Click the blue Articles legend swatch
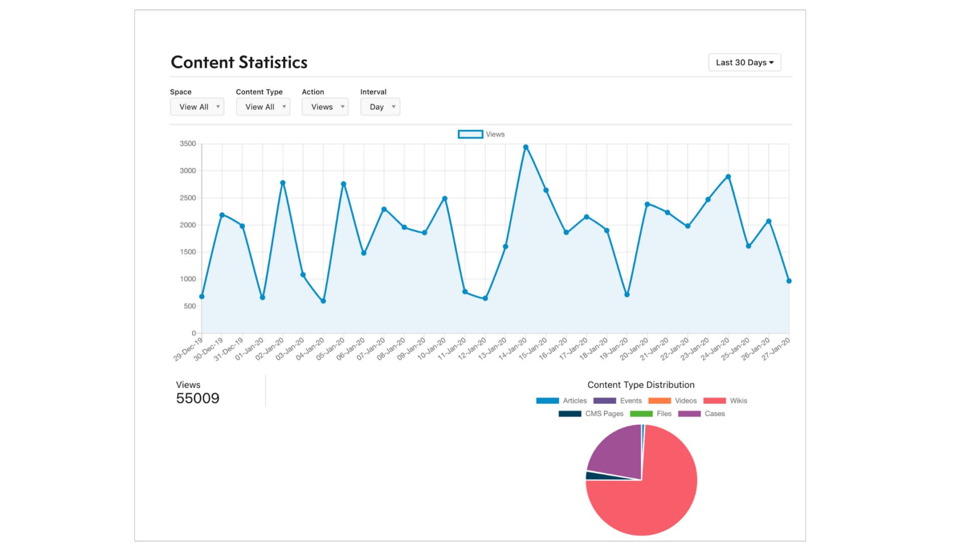Viewport: 980px width, 551px height. pos(547,400)
